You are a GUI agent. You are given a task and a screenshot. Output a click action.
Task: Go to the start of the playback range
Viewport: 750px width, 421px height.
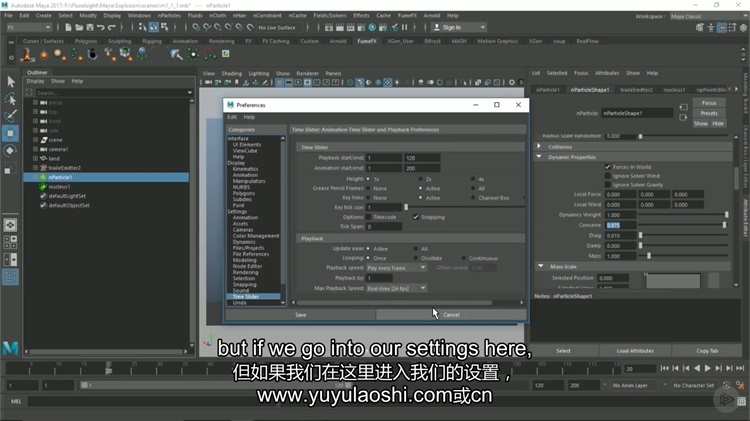[x=664, y=368]
